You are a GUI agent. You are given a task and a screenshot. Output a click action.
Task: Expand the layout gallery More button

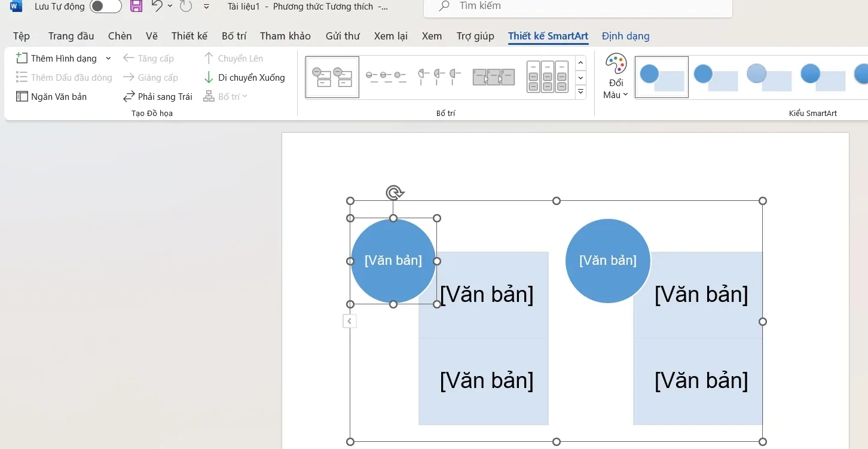[x=580, y=92]
